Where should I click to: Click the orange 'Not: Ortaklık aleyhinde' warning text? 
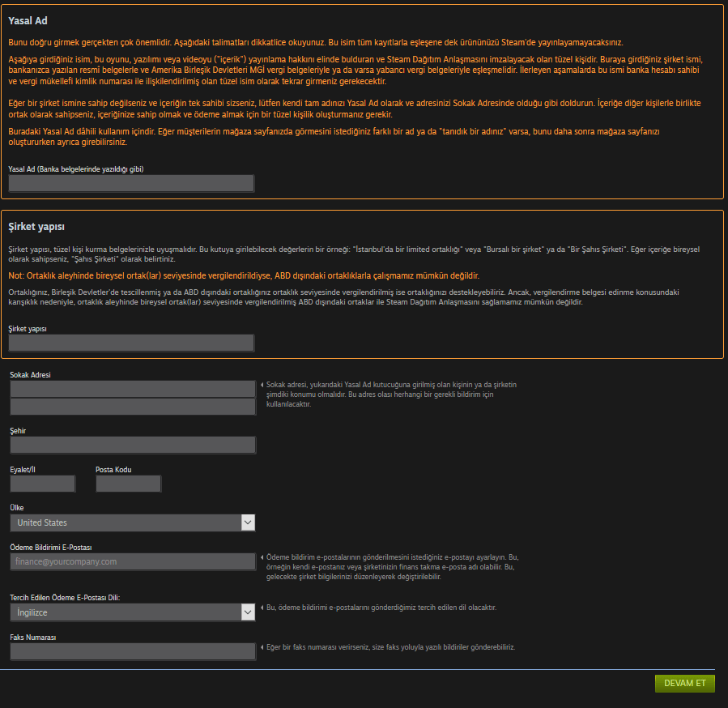pyautogui.click(x=244, y=276)
